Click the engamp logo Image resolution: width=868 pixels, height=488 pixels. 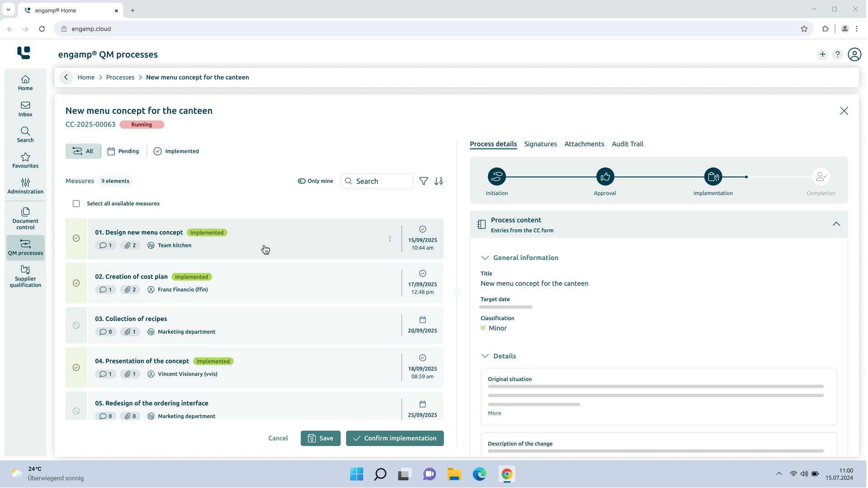(23, 53)
